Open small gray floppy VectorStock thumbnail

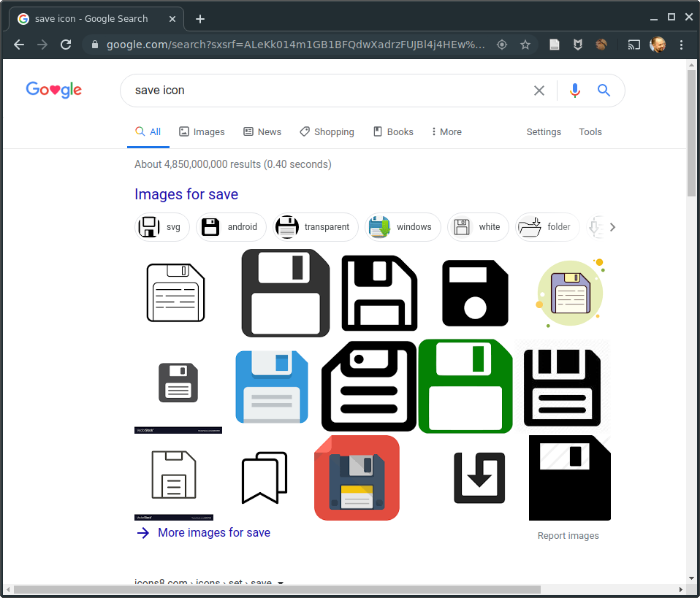tap(178, 386)
